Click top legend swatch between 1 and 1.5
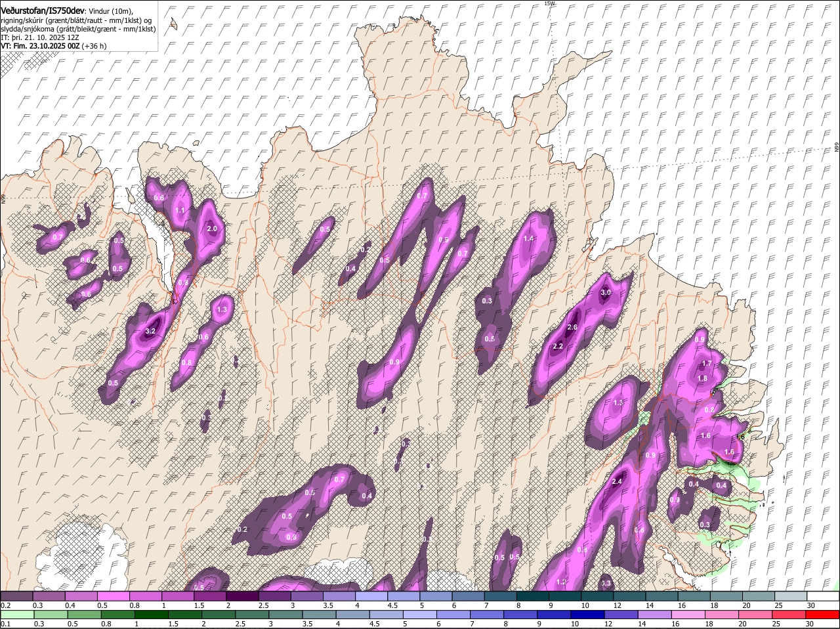This screenshot has height=629, width=840. [177, 596]
